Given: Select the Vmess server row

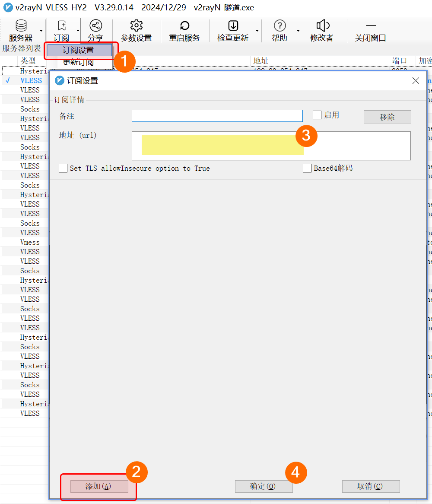Looking at the screenshot, I should 30,242.
